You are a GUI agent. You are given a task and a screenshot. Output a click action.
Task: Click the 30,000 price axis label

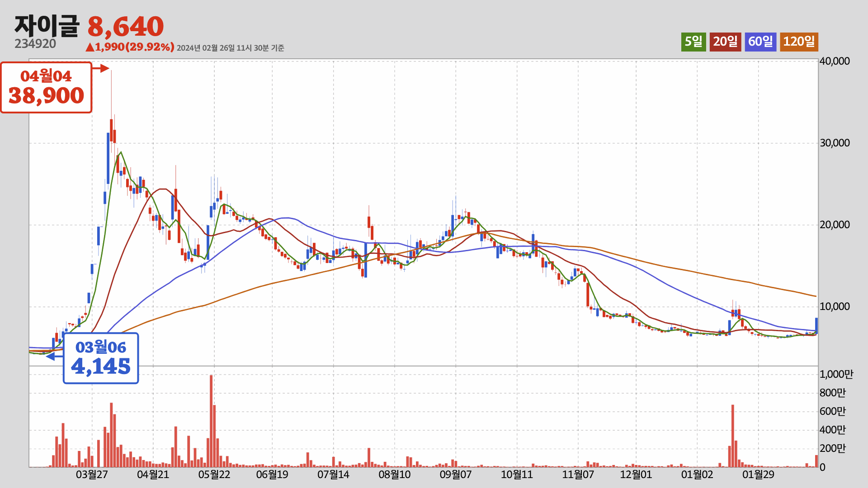835,143
